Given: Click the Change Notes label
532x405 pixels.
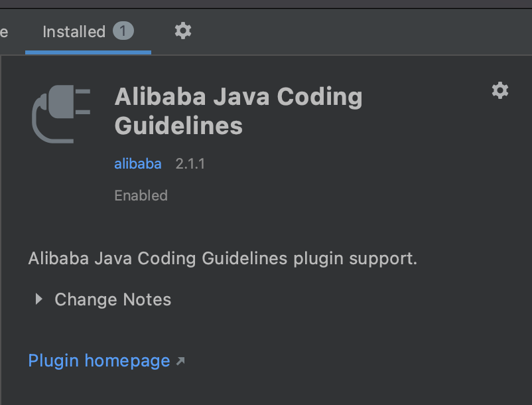Looking at the screenshot, I should click(113, 299).
